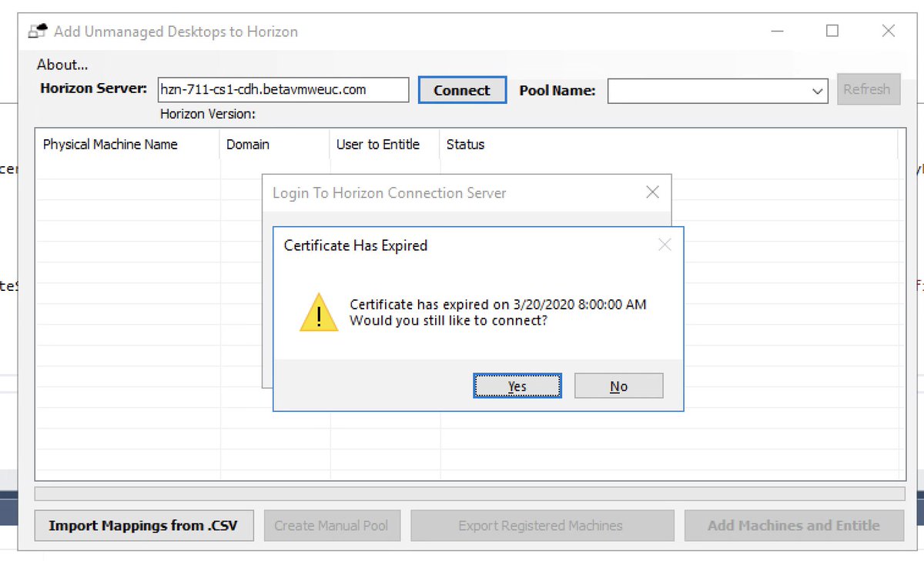924x561 pixels.
Task: Click the progress bar above the bottom buttons
Action: point(470,493)
